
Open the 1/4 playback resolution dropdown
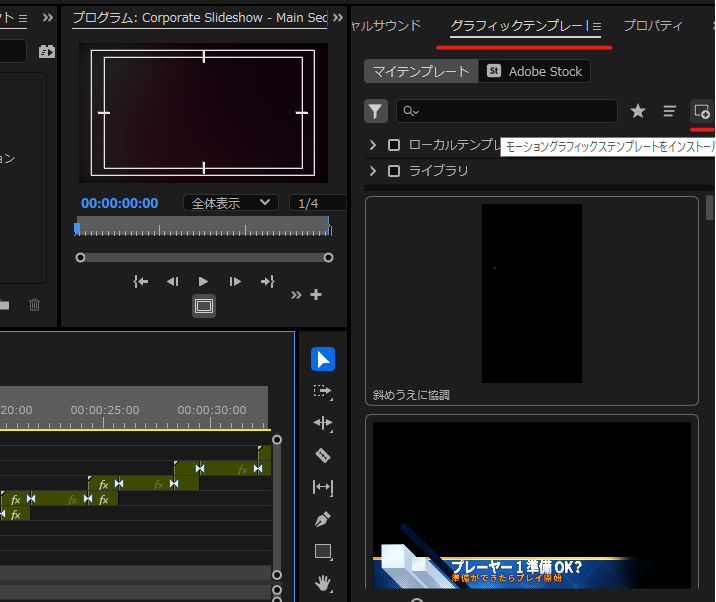[x=316, y=203]
